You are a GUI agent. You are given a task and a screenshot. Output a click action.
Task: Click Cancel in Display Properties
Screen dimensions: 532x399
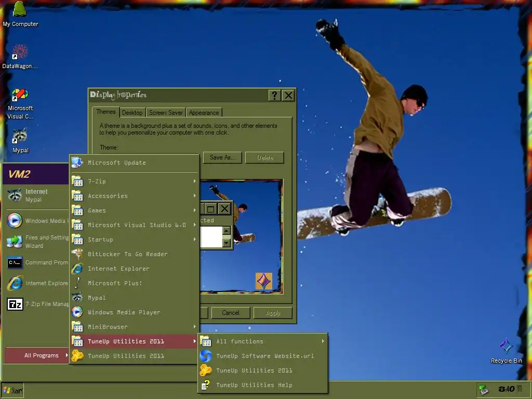click(231, 313)
